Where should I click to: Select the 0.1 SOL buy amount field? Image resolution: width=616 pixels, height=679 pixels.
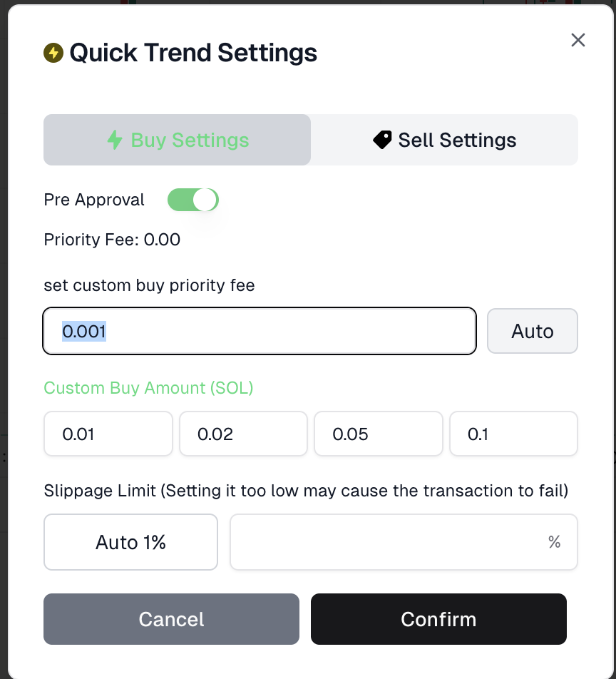tap(513, 434)
